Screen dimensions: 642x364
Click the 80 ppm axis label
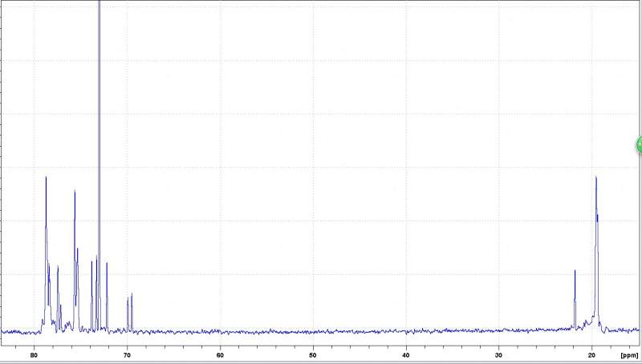tap(35, 354)
